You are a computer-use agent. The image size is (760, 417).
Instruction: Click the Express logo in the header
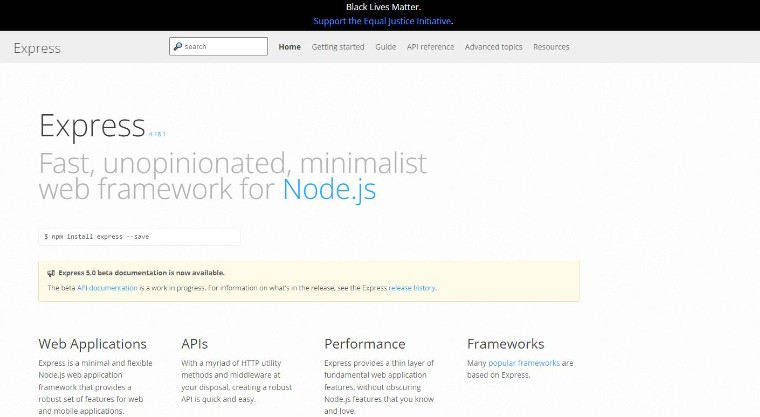[x=37, y=48]
